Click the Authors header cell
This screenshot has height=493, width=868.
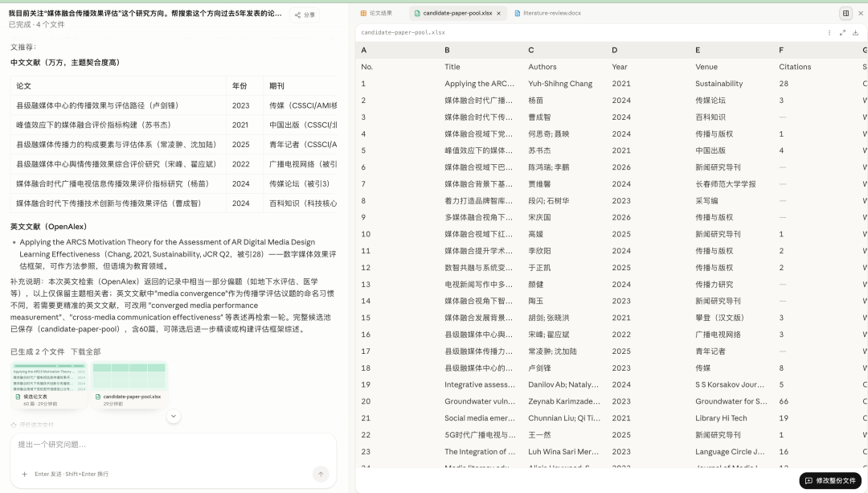(x=542, y=67)
